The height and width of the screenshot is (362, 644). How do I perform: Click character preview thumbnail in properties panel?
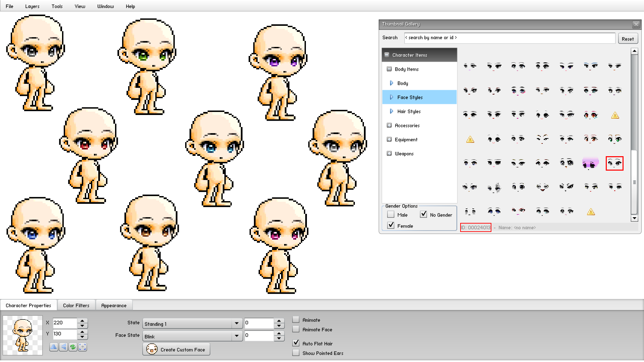pyautogui.click(x=23, y=335)
